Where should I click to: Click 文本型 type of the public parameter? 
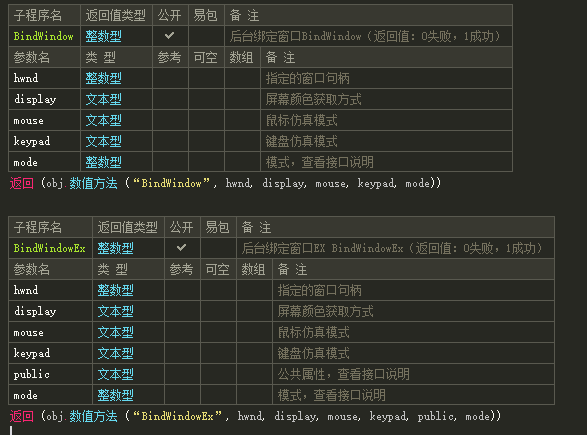pyautogui.click(x=116, y=374)
